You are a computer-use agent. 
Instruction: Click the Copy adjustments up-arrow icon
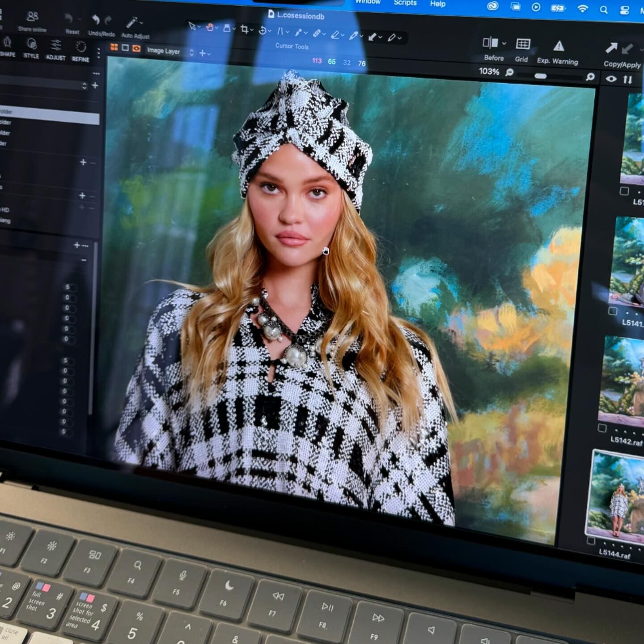[611, 47]
